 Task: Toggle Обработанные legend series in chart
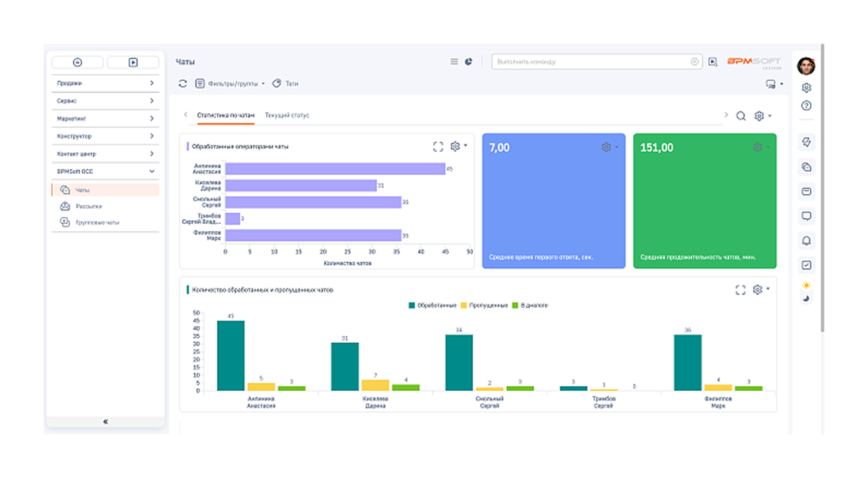click(432, 306)
